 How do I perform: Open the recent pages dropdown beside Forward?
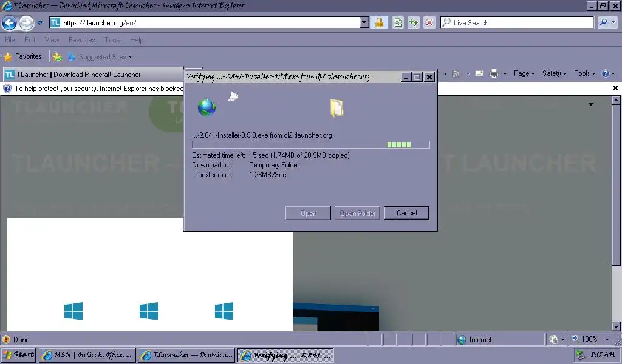coord(39,23)
